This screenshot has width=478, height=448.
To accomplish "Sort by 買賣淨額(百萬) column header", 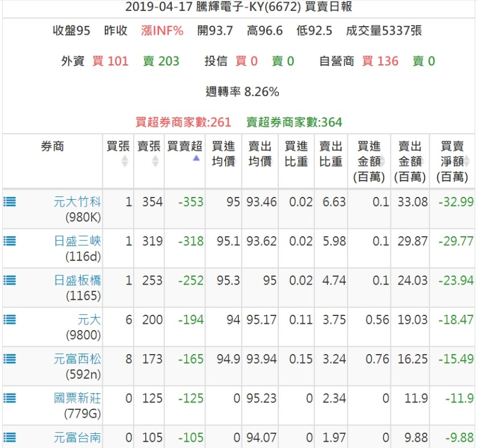I will coord(452,162).
